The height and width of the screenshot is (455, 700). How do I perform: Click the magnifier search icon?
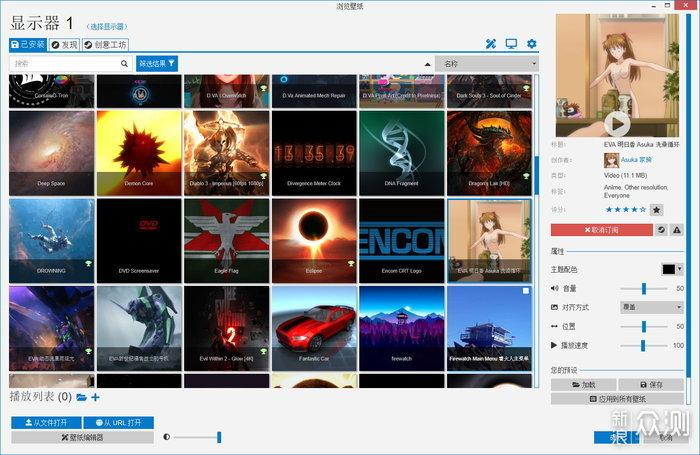coord(124,64)
